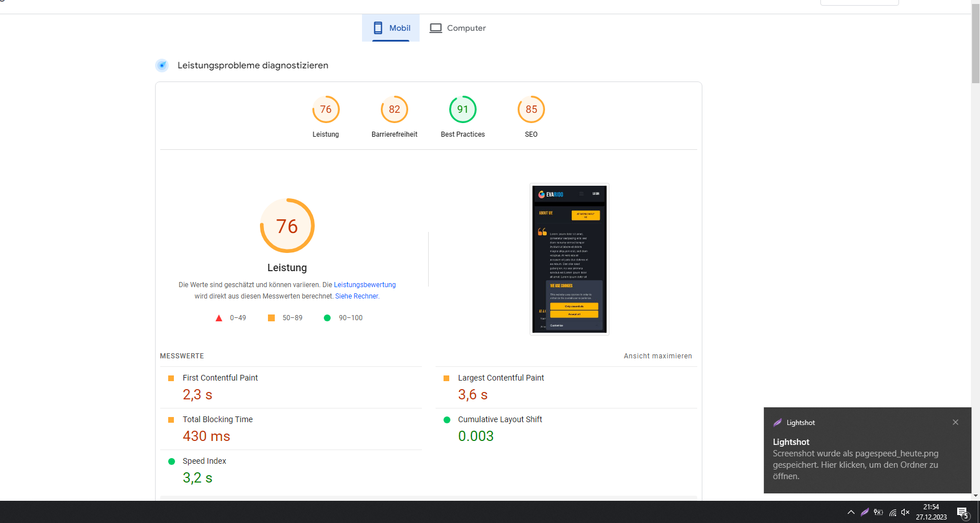Open the network Wi-Fi tray icon

892,512
